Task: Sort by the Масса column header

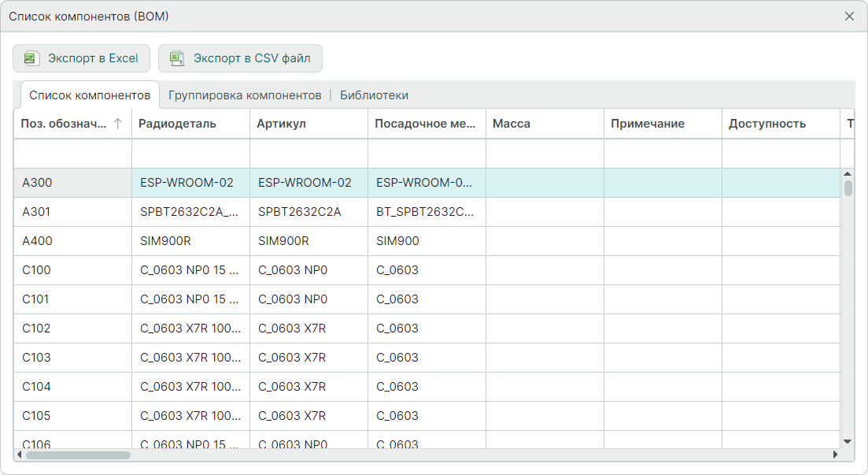Action: (544, 124)
